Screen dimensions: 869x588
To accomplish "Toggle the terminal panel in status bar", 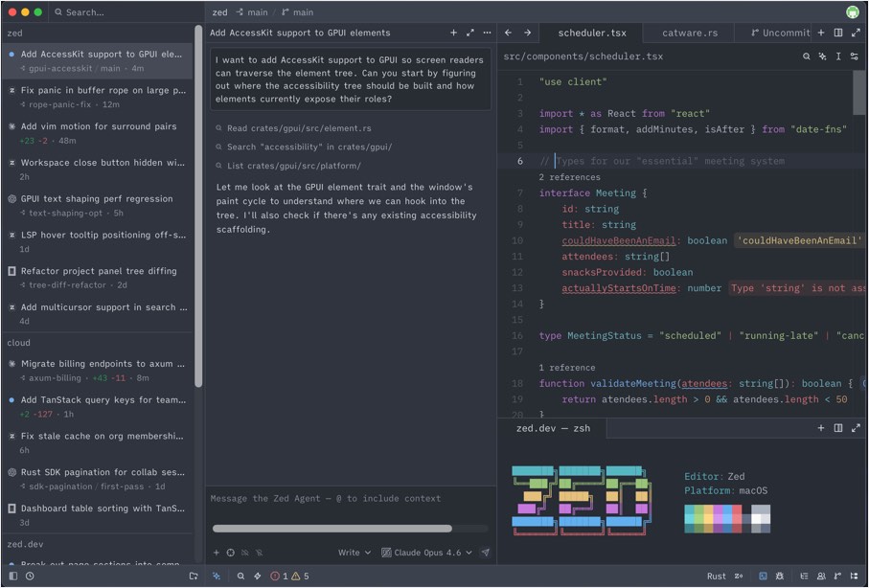I will (x=763, y=576).
